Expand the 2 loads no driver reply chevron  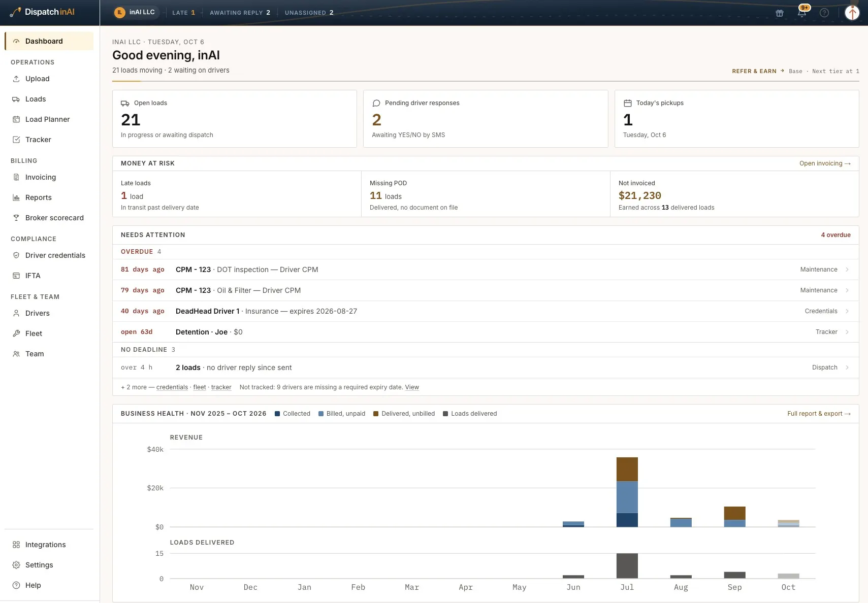point(847,367)
